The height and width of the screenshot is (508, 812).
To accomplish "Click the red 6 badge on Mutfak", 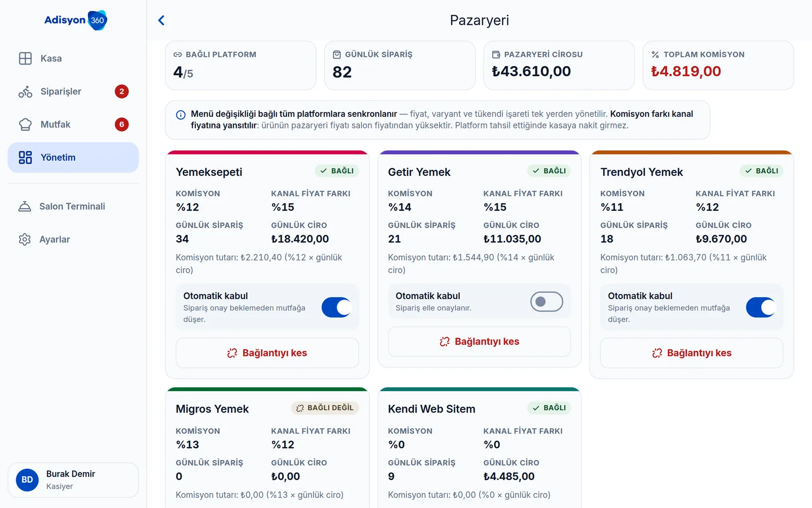I will [122, 124].
